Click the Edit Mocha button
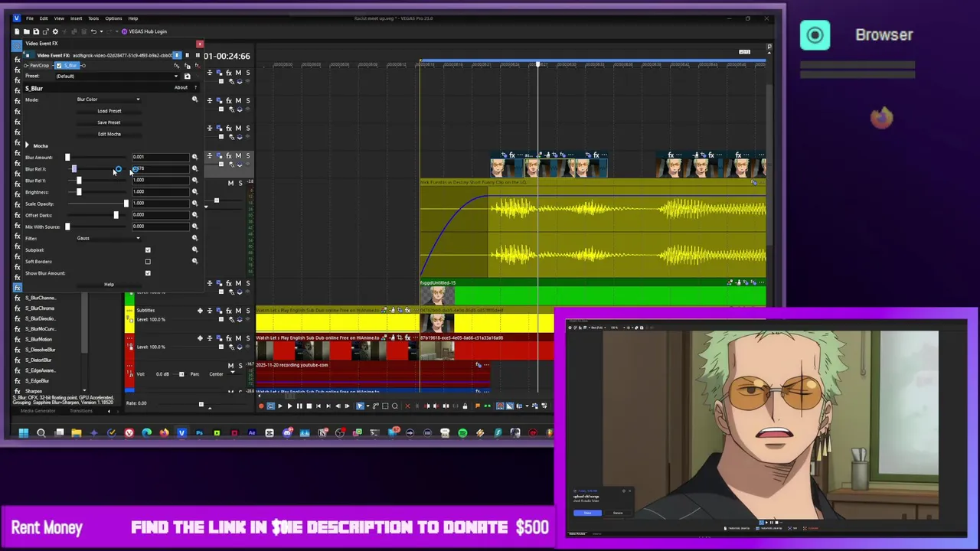The width and height of the screenshot is (980, 551). 109,134
